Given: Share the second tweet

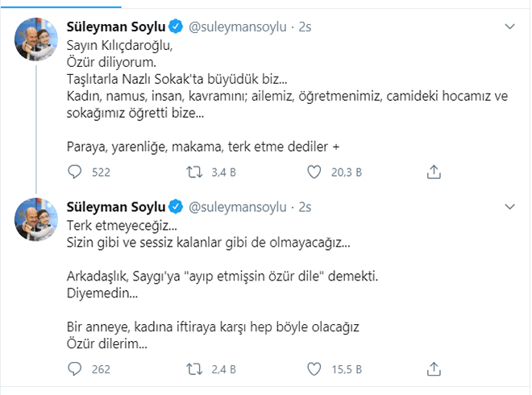Looking at the screenshot, I should [434, 368].
